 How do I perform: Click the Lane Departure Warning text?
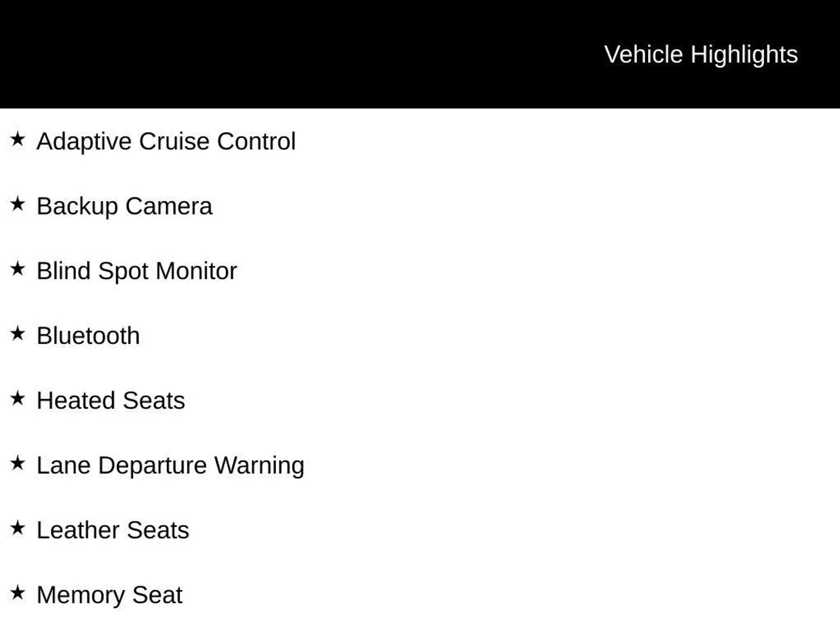point(170,465)
